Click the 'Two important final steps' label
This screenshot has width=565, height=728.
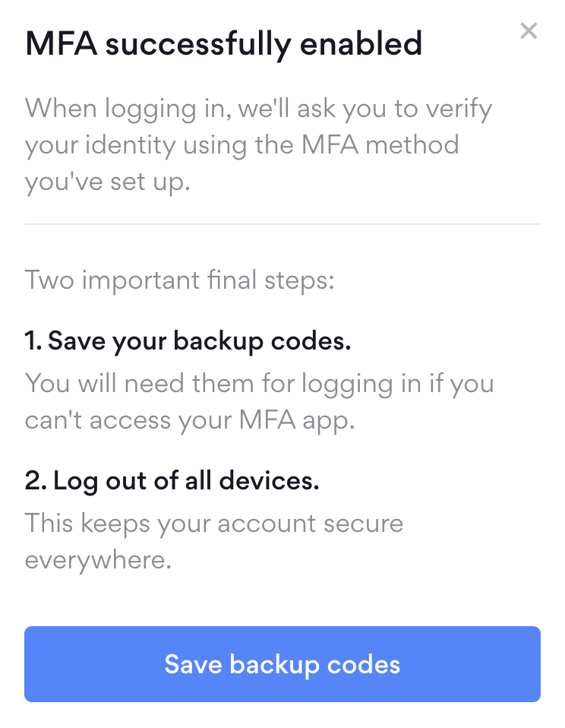point(178,280)
